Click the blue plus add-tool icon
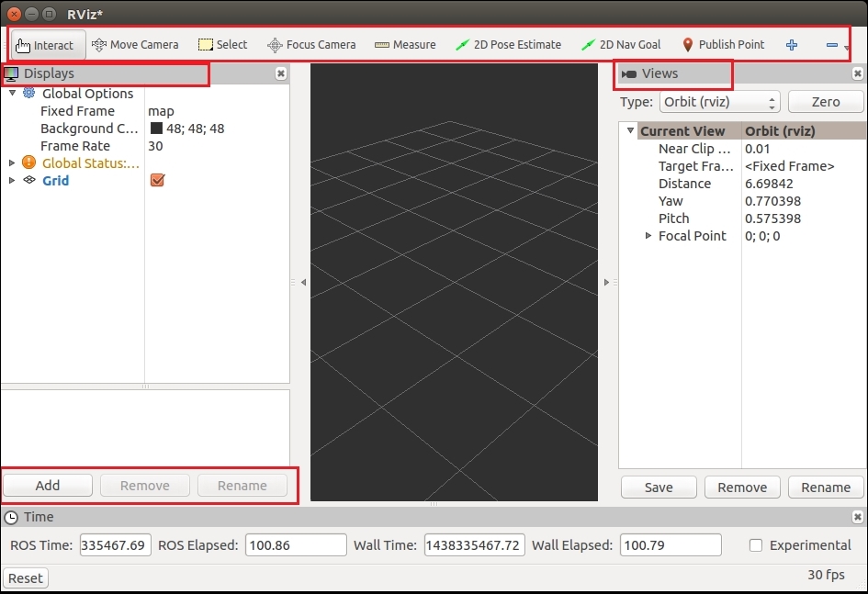The image size is (868, 594). point(792,45)
